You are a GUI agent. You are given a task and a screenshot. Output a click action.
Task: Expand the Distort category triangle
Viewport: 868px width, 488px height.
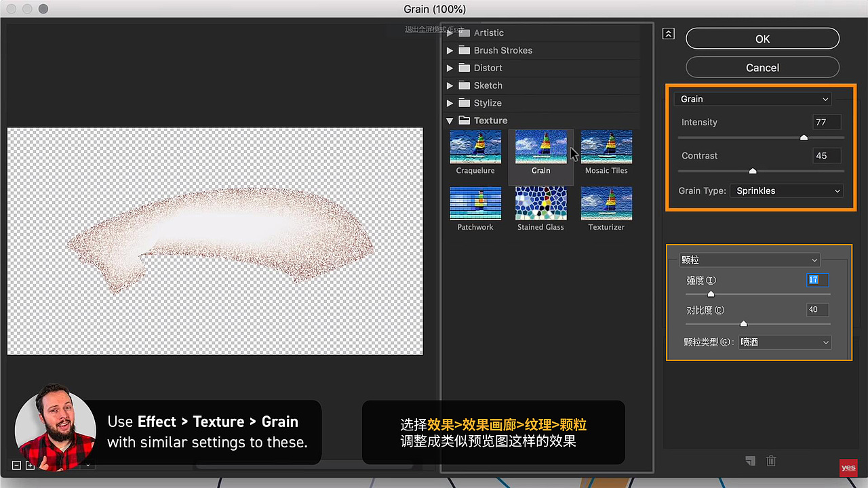(x=450, y=68)
